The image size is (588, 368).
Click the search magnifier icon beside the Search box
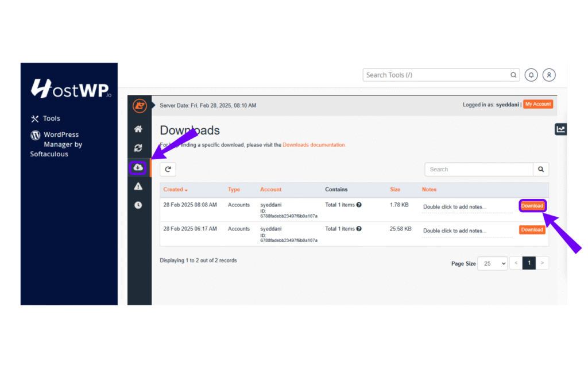tap(540, 169)
